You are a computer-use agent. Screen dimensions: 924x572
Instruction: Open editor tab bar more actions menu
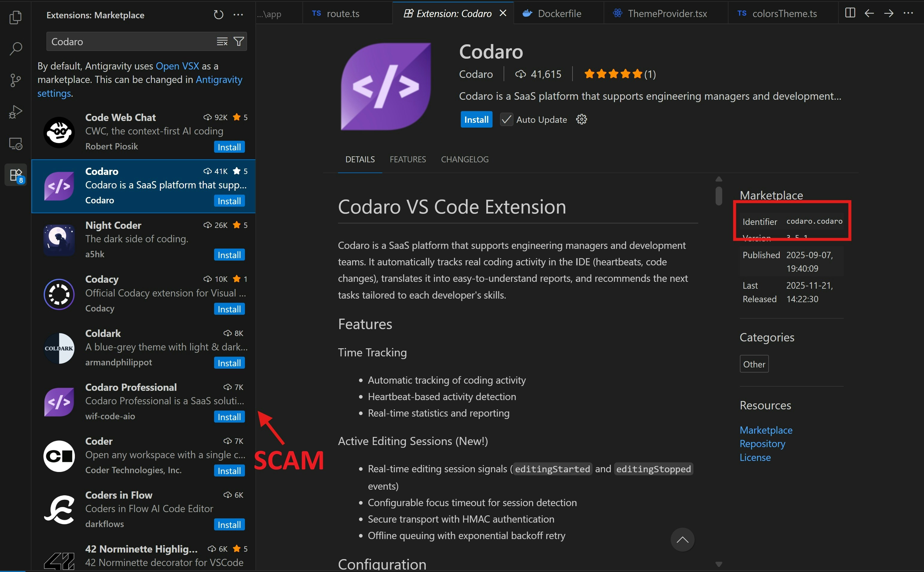coord(908,13)
